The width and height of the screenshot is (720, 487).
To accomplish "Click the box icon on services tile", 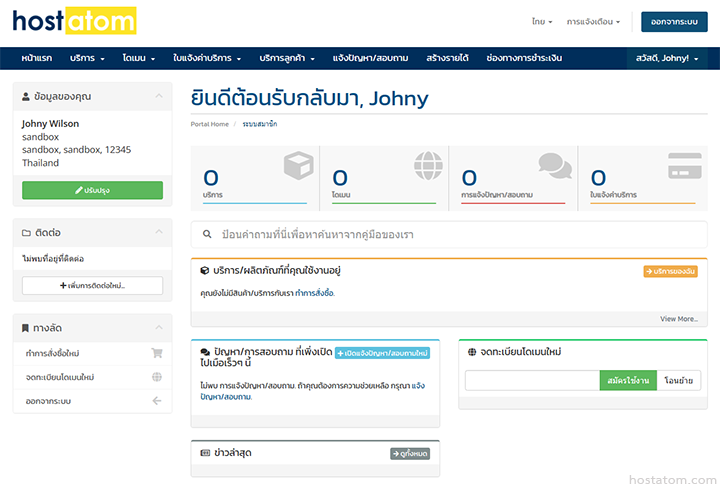I will (x=297, y=165).
